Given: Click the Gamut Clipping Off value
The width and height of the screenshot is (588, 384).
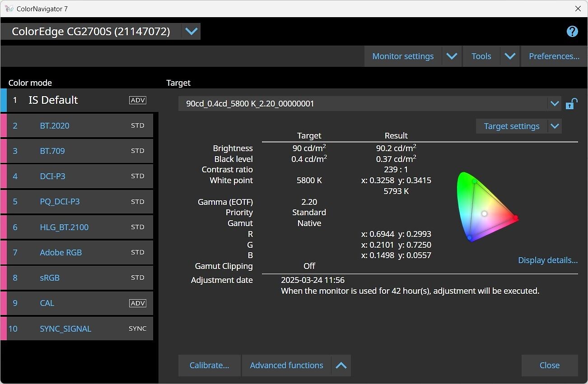Looking at the screenshot, I should coord(309,266).
